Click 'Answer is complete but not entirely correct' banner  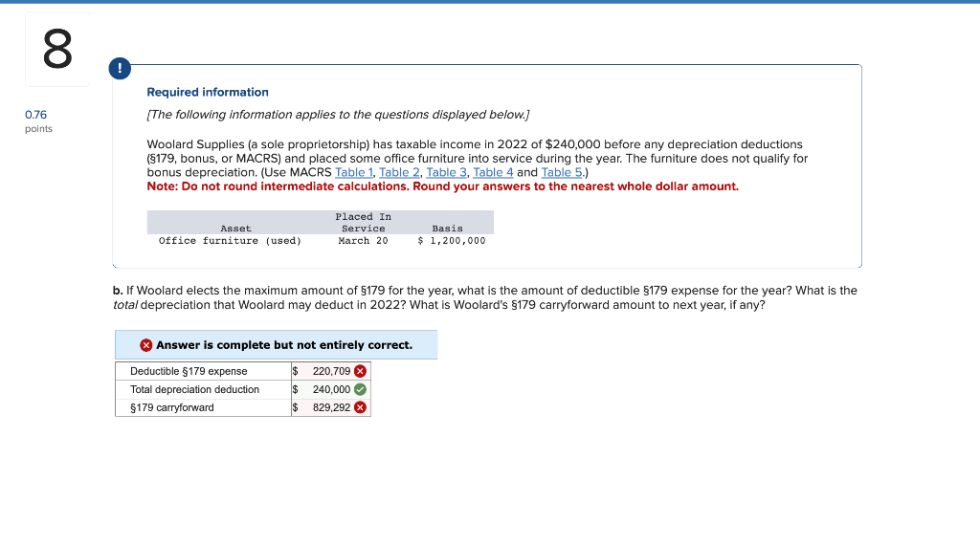click(277, 345)
